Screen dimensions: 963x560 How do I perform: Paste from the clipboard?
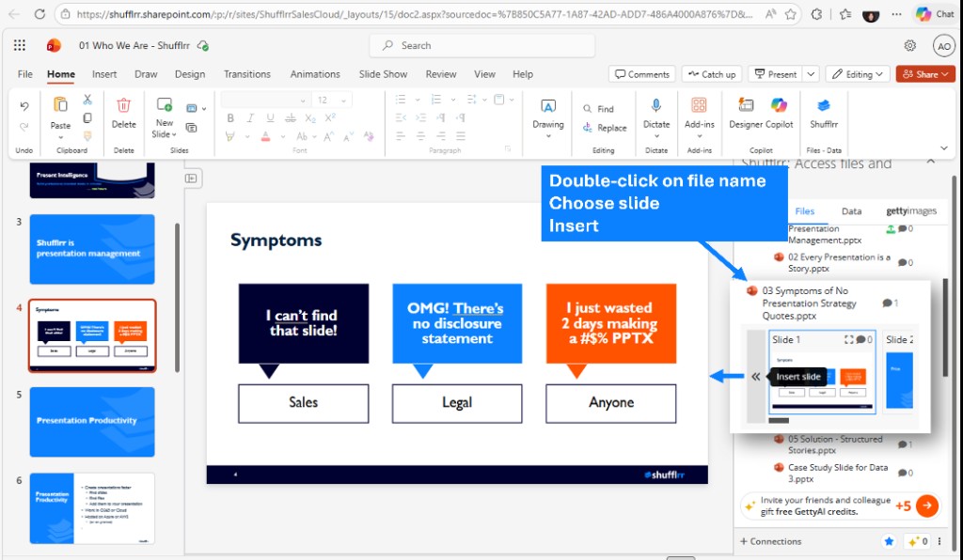coord(60,113)
